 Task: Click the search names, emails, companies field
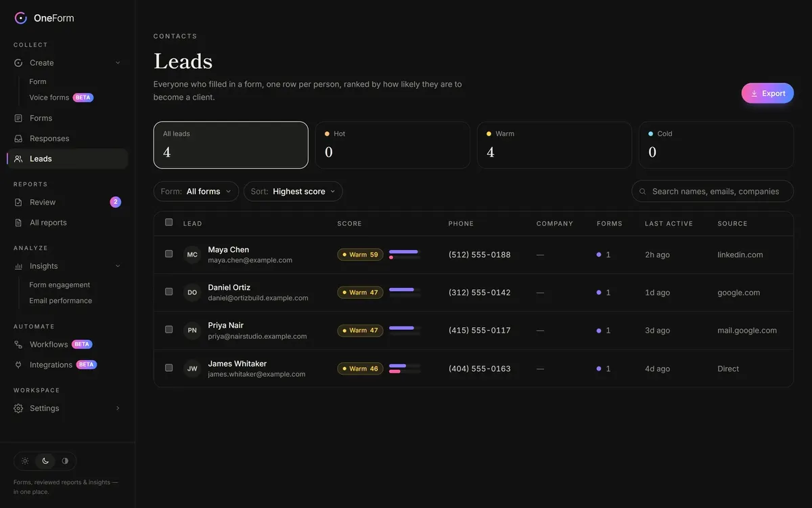713,192
